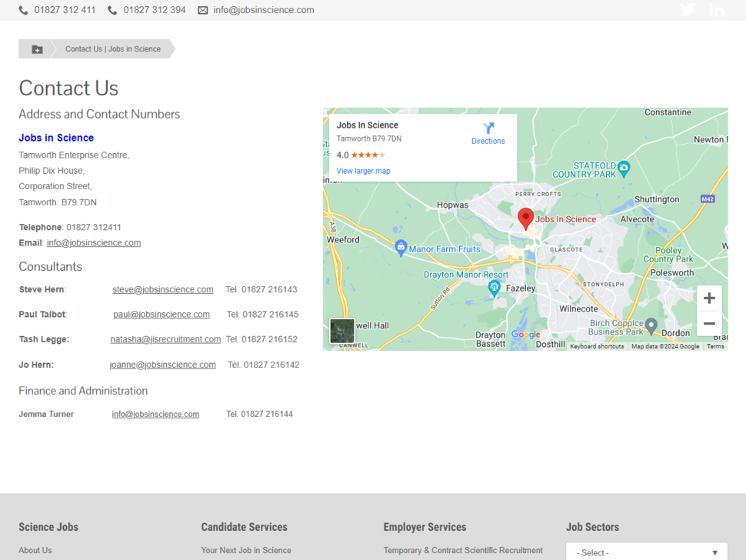This screenshot has width=746, height=560.
Task: Open Temporary & Contract Scientific Recruitment link
Action: click(x=463, y=550)
